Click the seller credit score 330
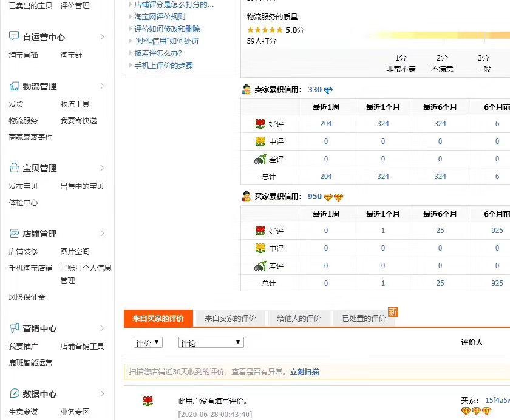The image size is (510, 420). (x=314, y=90)
